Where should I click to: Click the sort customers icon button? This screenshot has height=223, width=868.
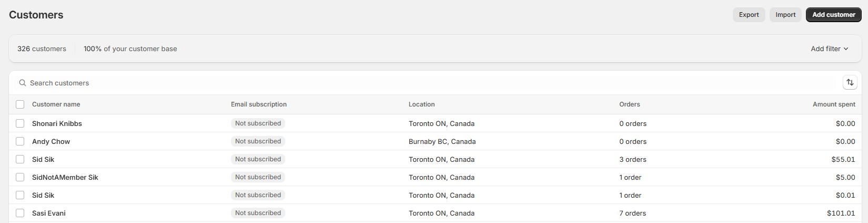click(x=850, y=83)
